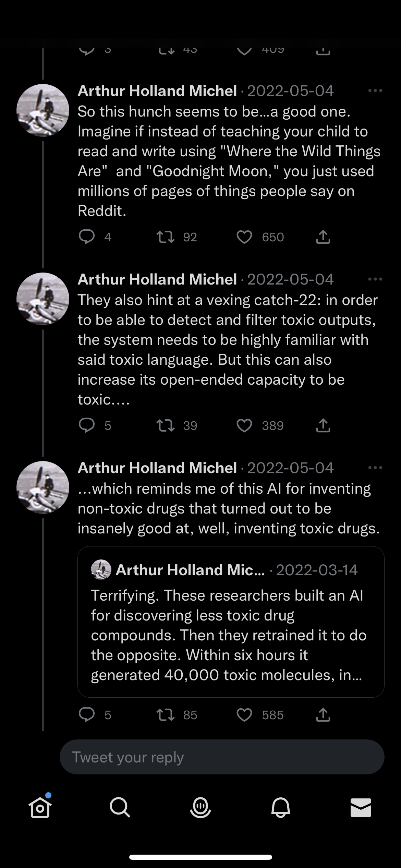The height and width of the screenshot is (868, 401).
Task: Retweet the tweet with 85 retweets
Action: (x=166, y=715)
